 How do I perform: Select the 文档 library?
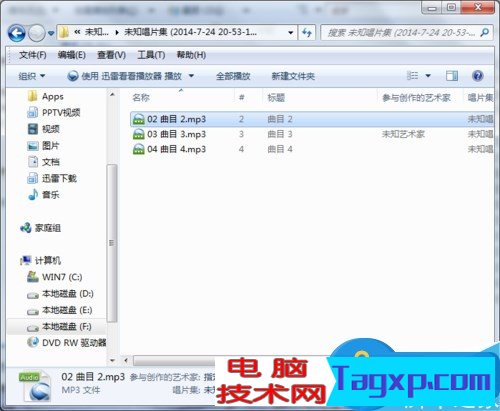tap(44, 162)
